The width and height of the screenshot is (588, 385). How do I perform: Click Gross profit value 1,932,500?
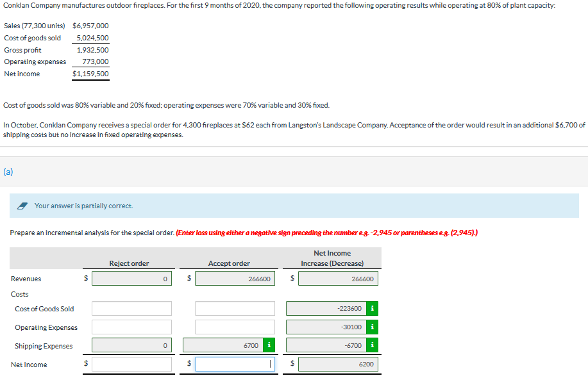coord(92,50)
